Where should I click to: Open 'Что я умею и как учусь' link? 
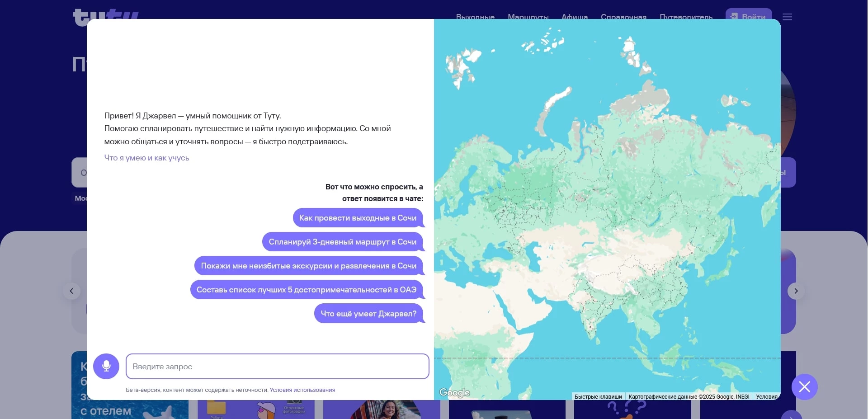pos(146,158)
